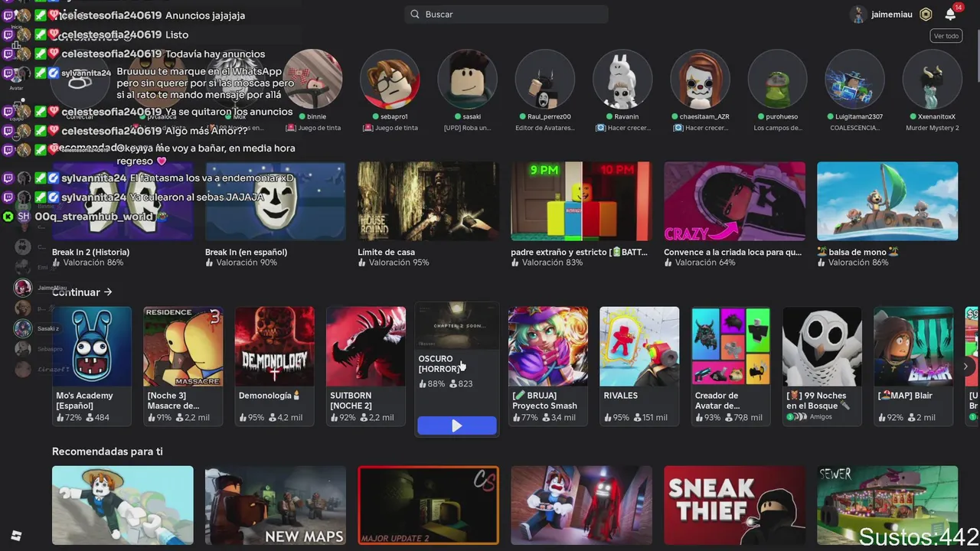980x551 pixels.
Task: Open the notifications bell icon
Action: [x=950, y=14]
